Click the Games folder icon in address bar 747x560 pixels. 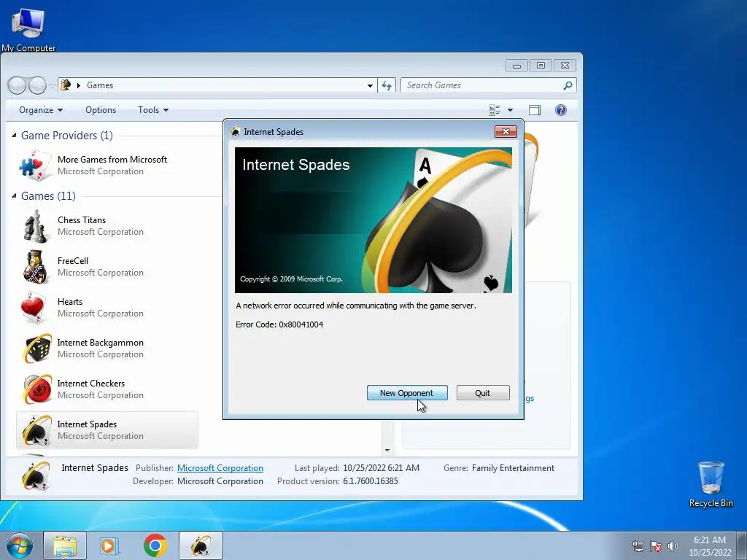(66, 85)
